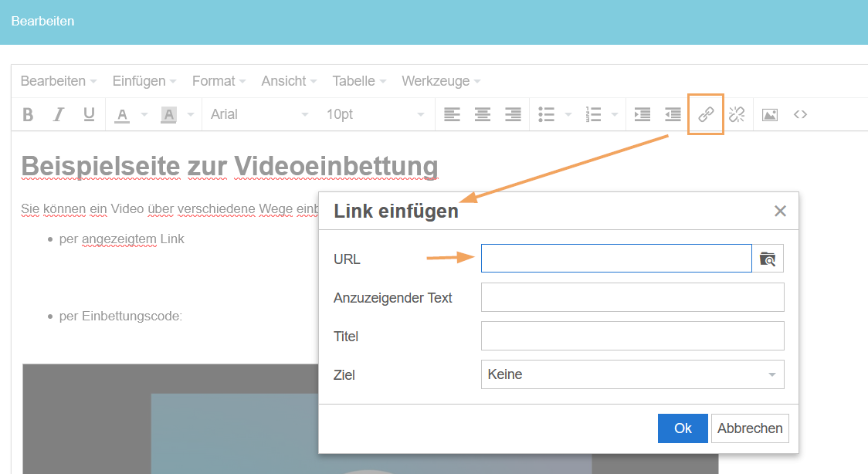Cancel the dialog with Abbrechen

pyautogui.click(x=750, y=428)
